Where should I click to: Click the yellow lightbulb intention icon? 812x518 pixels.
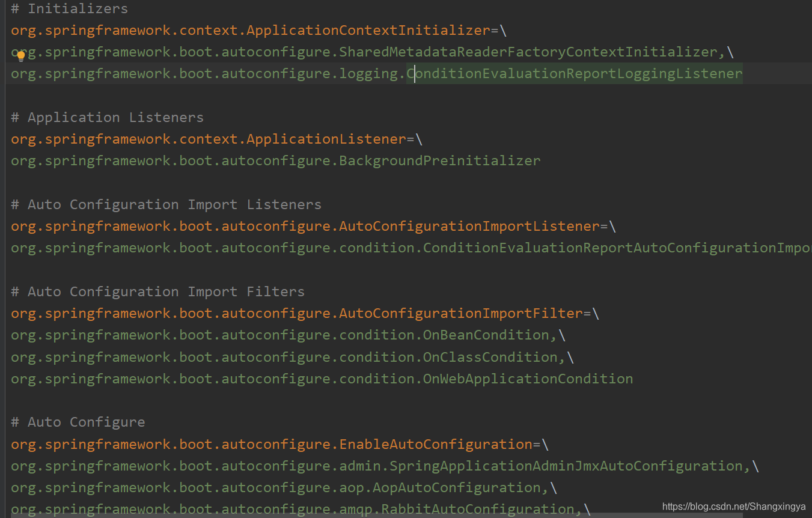pos(21,56)
